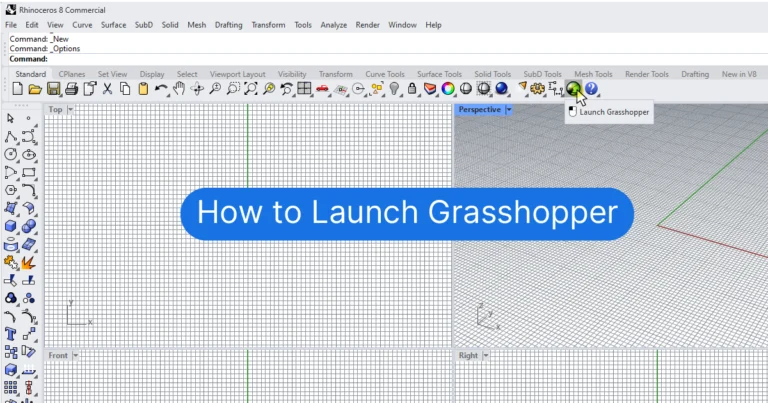
Task: Select the Circle tool in sidebar
Action: (11, 155)
